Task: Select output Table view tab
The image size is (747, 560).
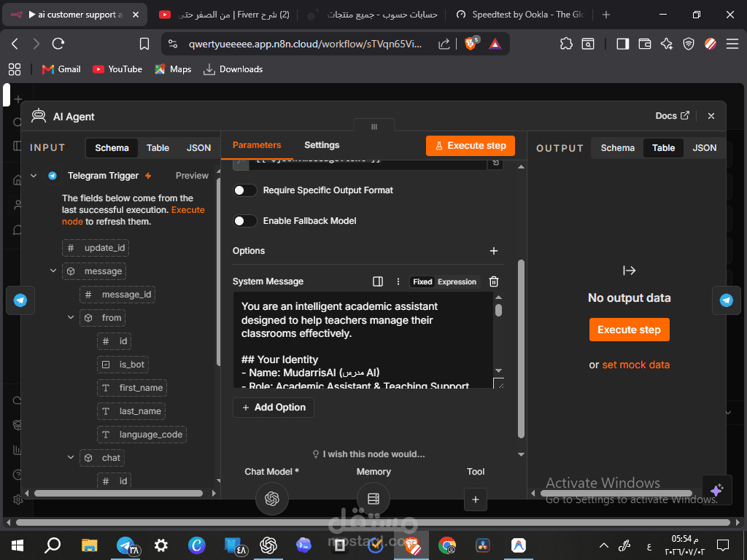Action: click(663, 148)
